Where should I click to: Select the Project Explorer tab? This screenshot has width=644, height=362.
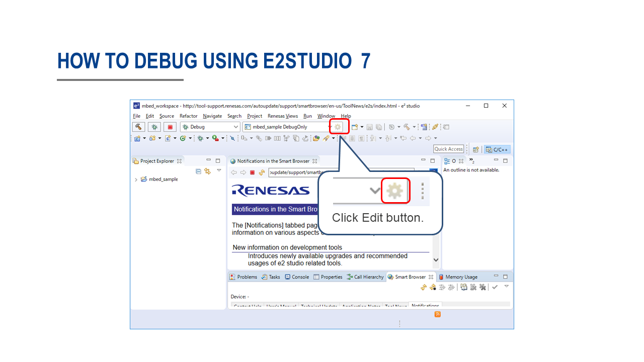point(157,161)
